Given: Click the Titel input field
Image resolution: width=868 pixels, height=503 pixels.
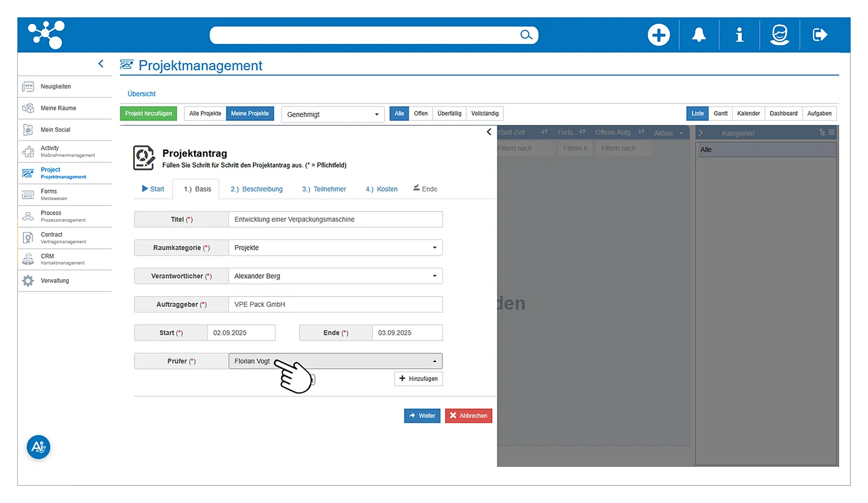Looking at the screenshot, I should (x=335, y=220).
